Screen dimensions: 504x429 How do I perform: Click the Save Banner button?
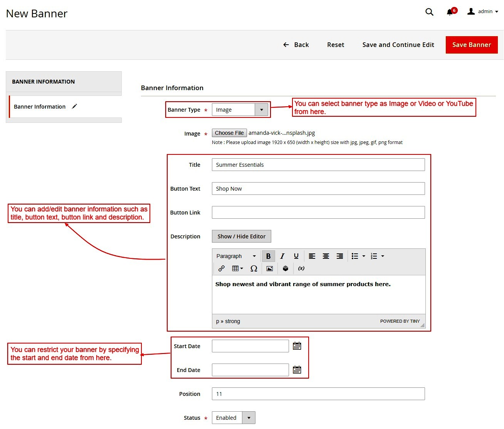(471, 45)
